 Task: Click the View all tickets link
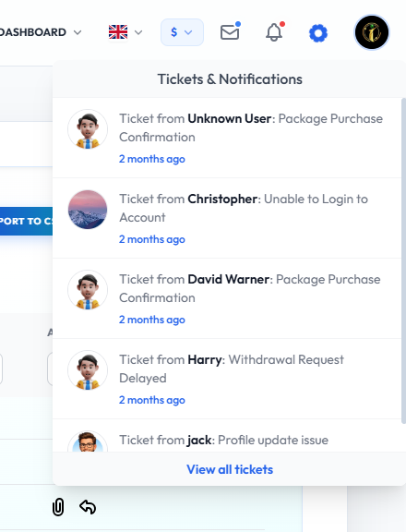click(230, 469)
